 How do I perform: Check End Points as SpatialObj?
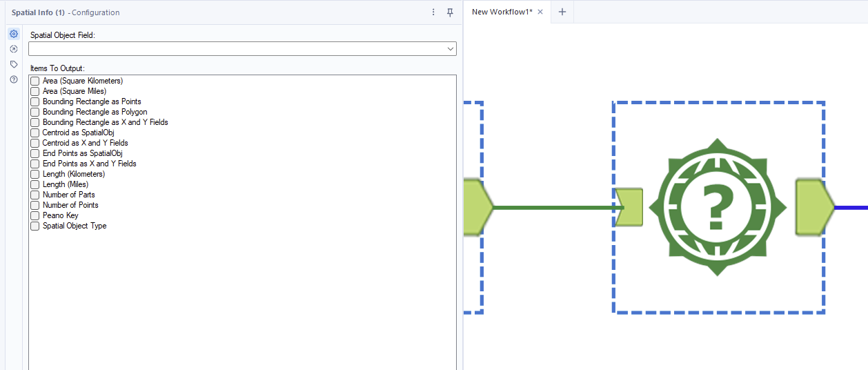(35, 153)
